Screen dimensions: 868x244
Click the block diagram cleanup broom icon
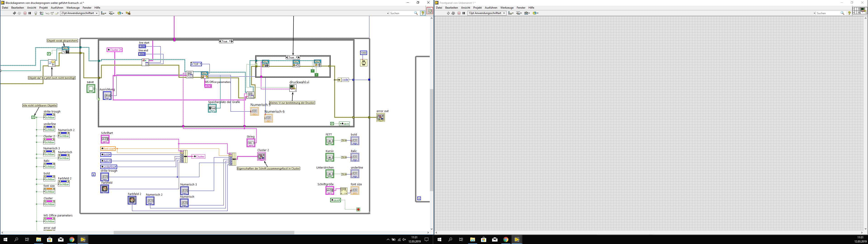pyautogui.click(x=128, y=13)
